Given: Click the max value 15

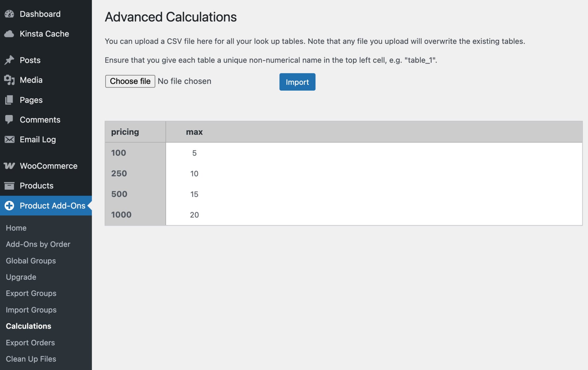Looking at the screenshot, I should point(194,194).
